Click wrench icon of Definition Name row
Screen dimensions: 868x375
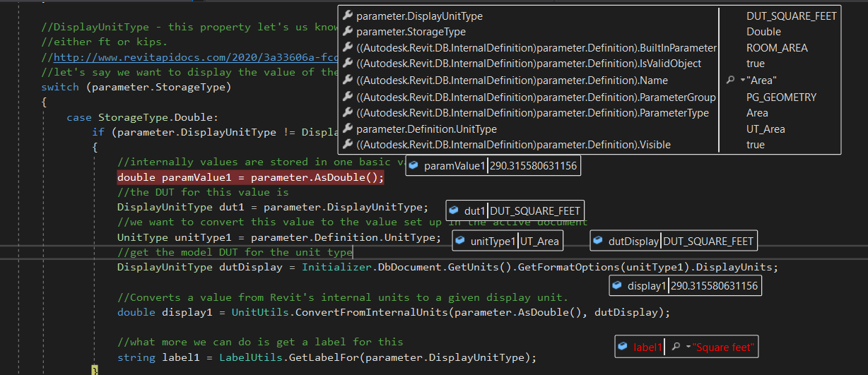pos(348,80)
